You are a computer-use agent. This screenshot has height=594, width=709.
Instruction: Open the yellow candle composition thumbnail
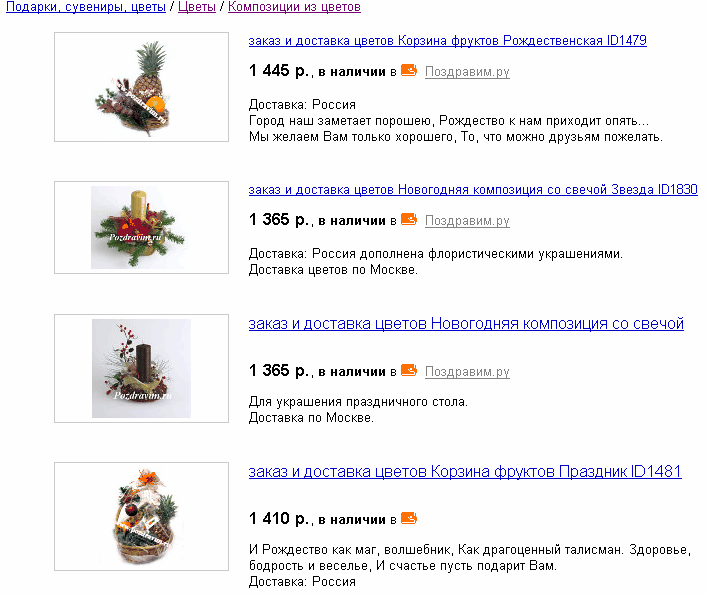[142, 227]
